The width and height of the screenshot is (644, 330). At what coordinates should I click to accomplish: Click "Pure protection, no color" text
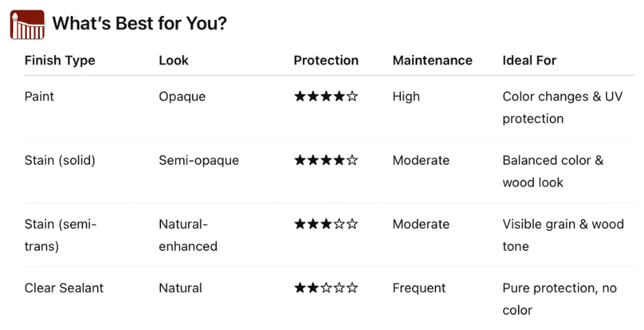click(559, 299)
